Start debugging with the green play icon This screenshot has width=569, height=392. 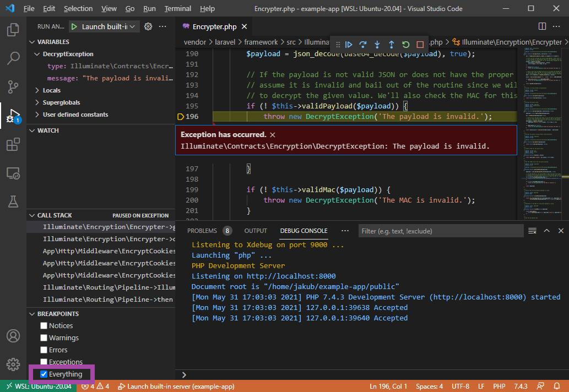(74, 26)
